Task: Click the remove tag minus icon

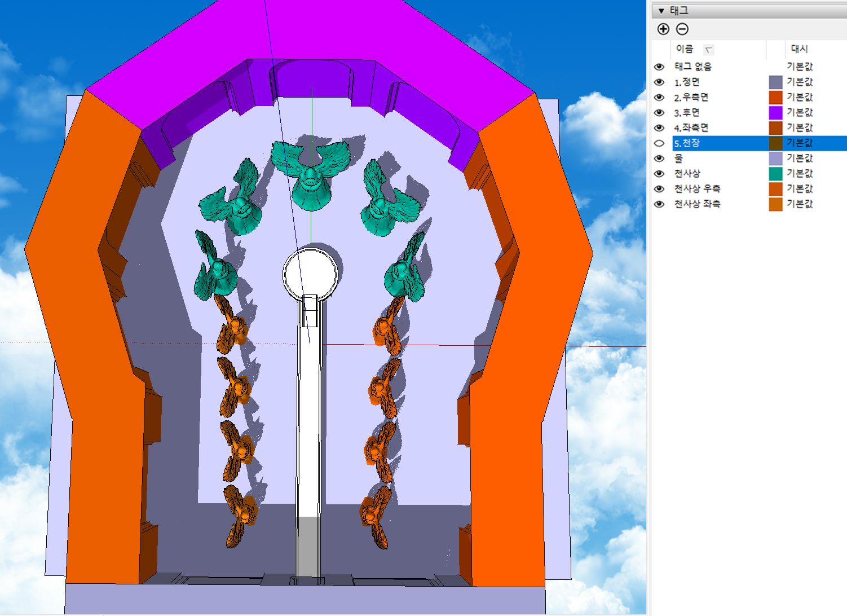Action: [682, 29]
